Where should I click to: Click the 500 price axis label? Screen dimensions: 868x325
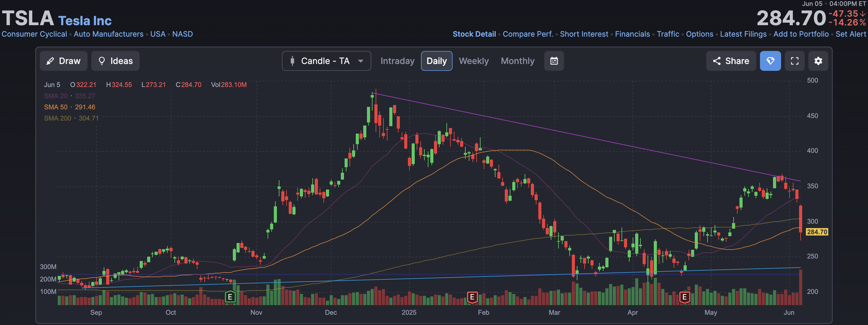coord(812,80)
